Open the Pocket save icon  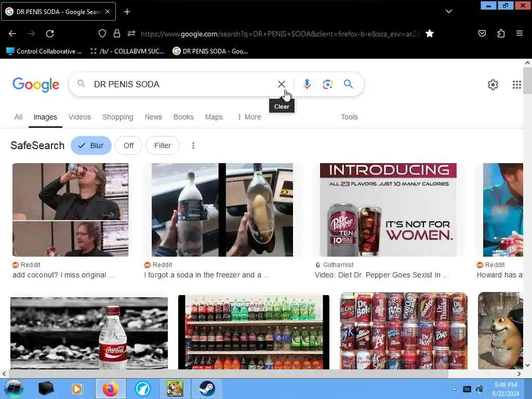(482, 33)
